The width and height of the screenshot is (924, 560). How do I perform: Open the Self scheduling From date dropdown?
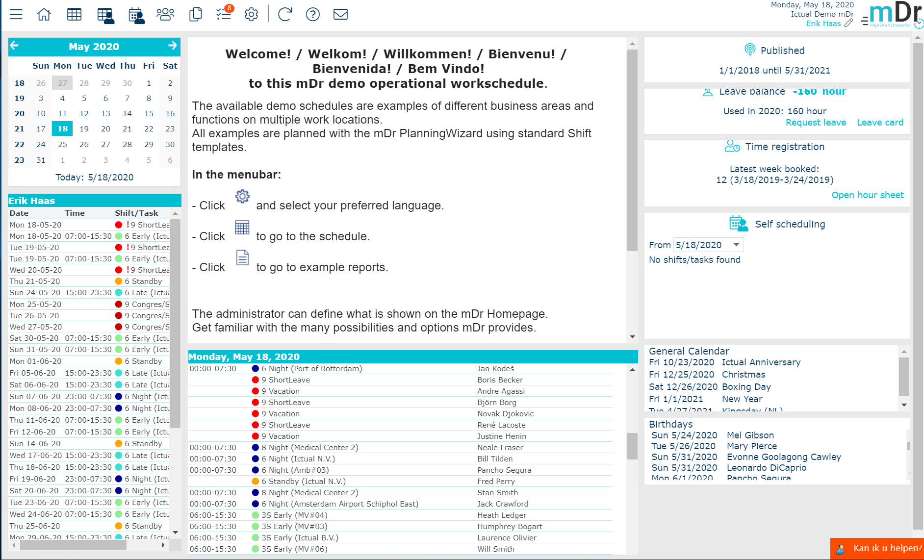(736, 244)
